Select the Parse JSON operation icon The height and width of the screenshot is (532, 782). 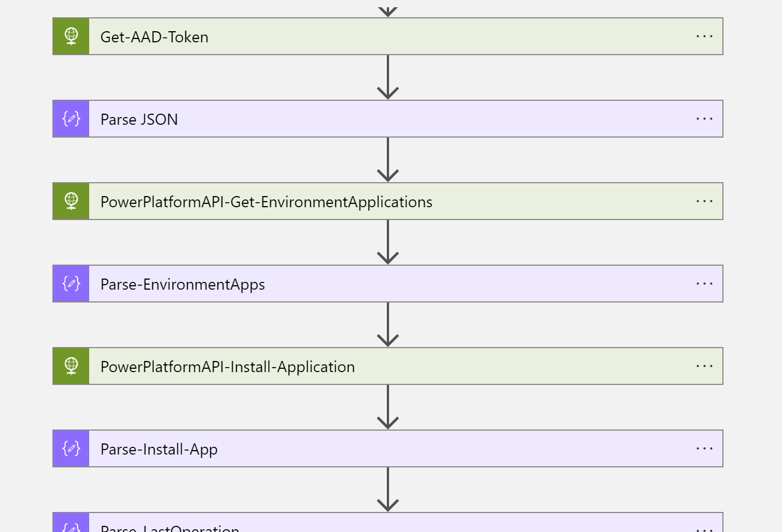point(71,118)
